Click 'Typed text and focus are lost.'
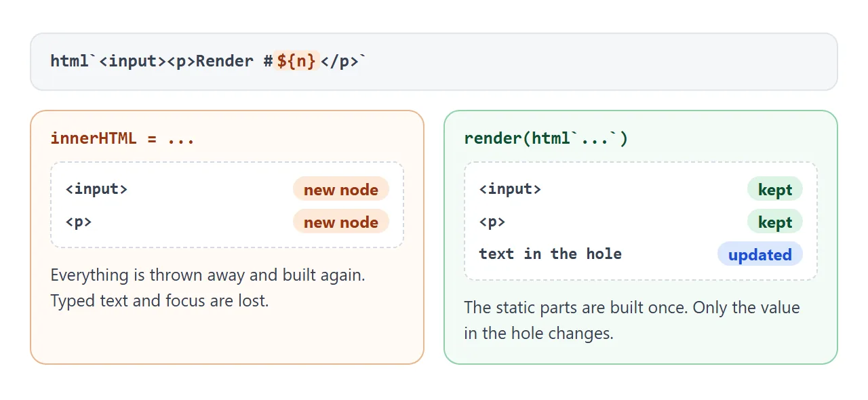Image resolution: width=868 pixels, height=400 pixels. point(159,300)
